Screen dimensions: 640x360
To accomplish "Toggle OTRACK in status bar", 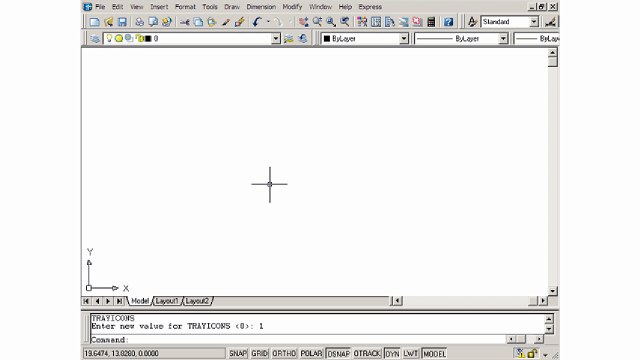I will point(367,353).
